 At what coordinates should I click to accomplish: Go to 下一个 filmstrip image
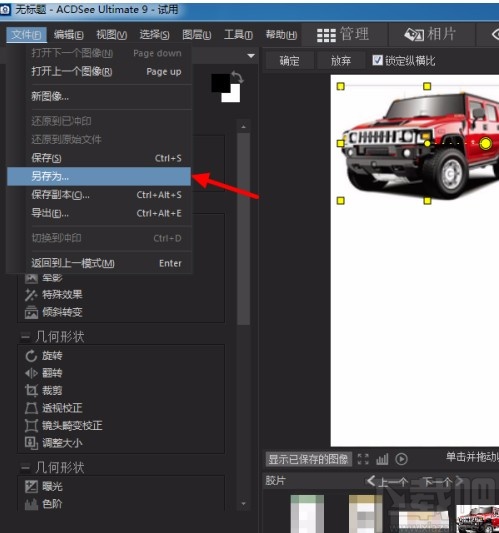click(443, 482)
